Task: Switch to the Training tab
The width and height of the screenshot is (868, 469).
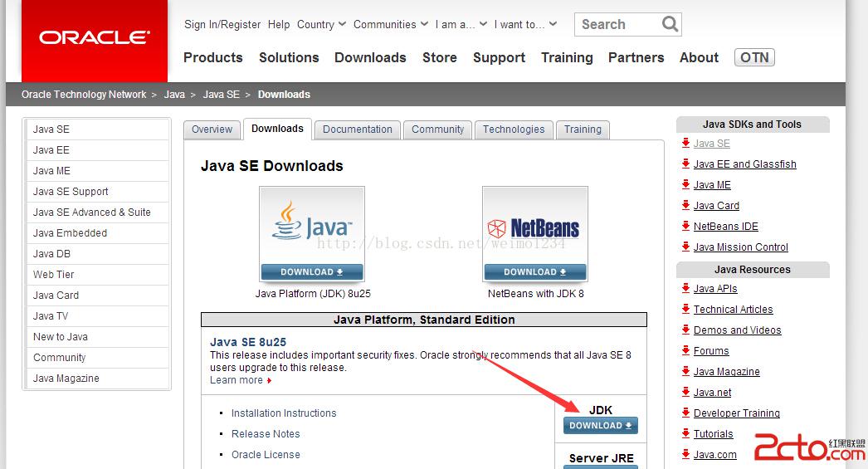Action: (x=583, y=129)
